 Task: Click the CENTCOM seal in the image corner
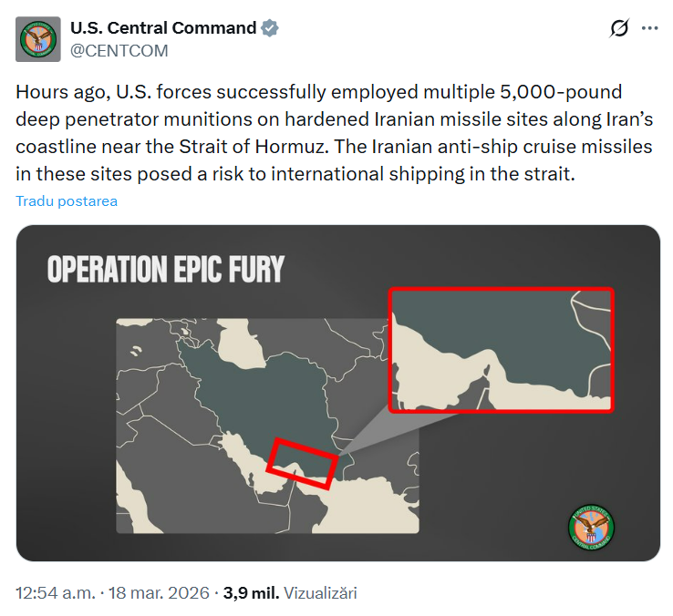590,527
